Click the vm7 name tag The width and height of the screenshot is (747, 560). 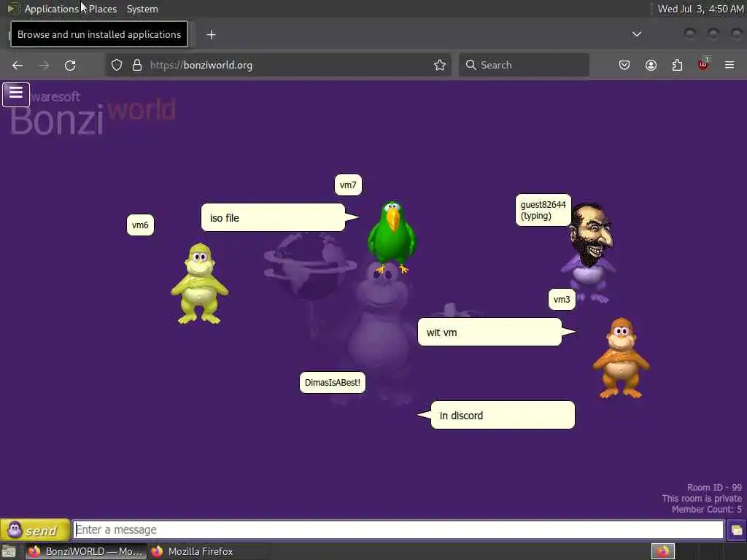pos(348,184)
